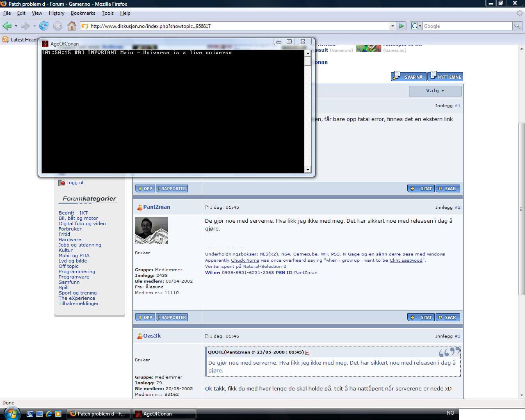Click the SVAR NÅ reply button
The image size is (525, 420).
[409, 76]
